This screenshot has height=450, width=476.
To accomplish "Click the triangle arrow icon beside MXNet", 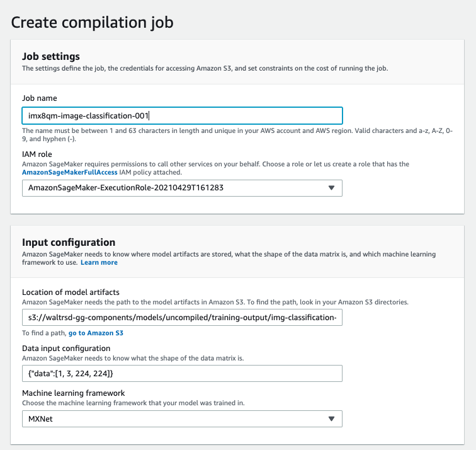I will 331,418.
